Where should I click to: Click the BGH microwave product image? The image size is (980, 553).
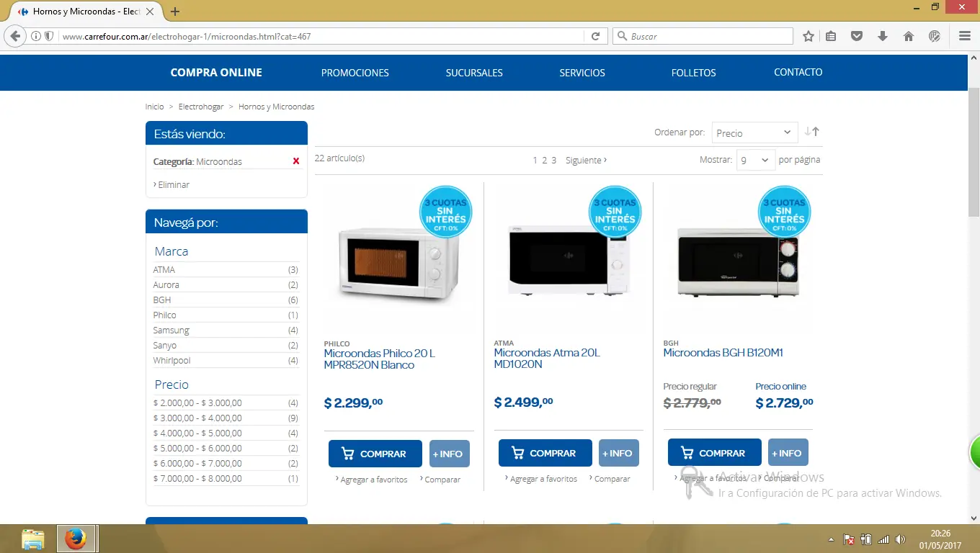tap(737, 261)
